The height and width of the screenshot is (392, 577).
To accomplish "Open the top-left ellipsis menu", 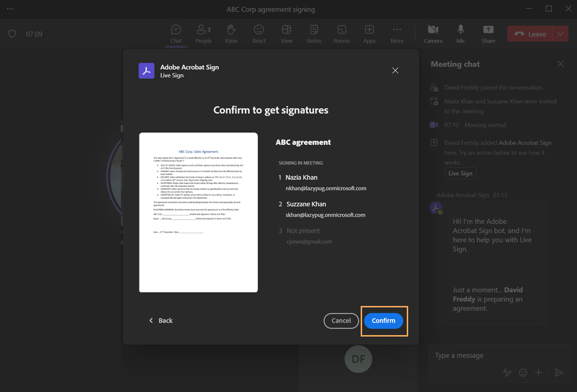I will tap(10, 9).
